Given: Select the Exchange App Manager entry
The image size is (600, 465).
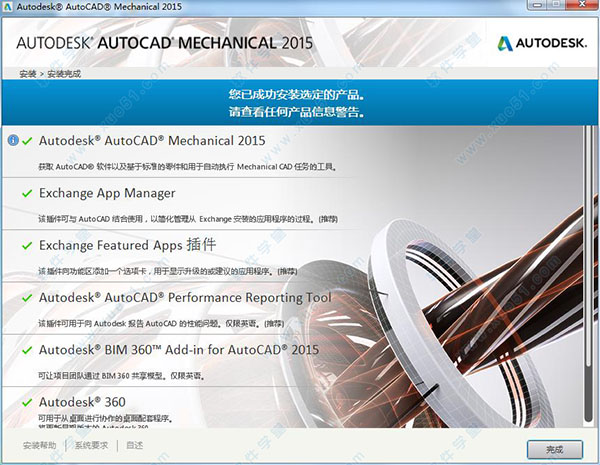Looking at the screenshot, I should [x=107, y=193].
